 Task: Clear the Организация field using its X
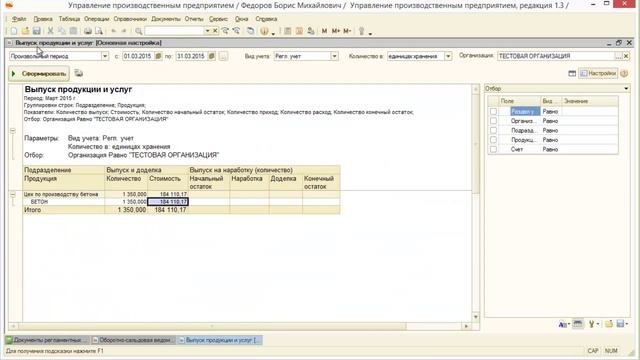626,56
